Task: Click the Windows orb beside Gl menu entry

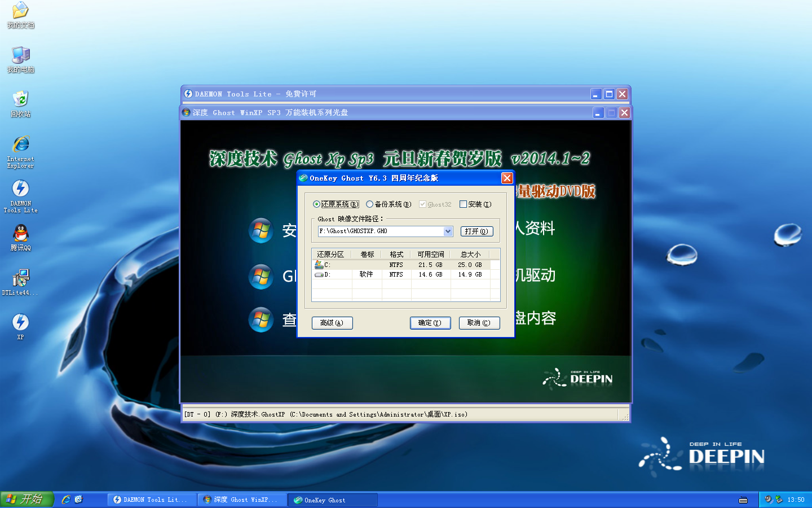Action: tap(261, 277)
